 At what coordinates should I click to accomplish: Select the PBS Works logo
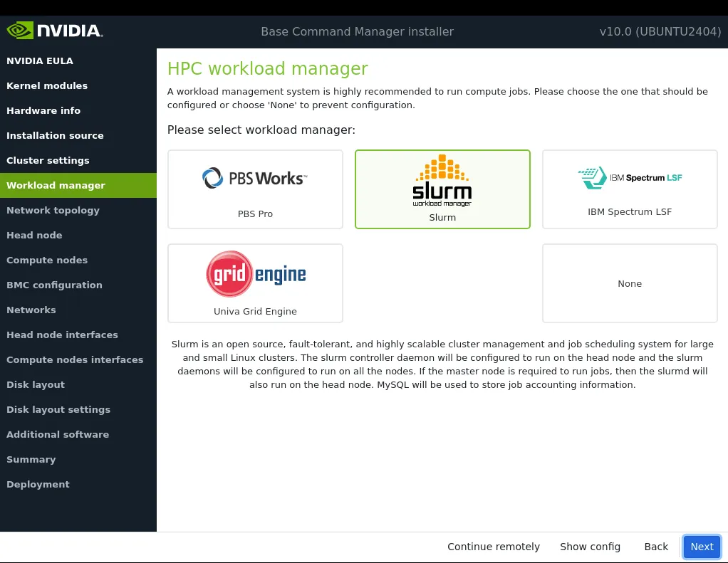[255, 178]
